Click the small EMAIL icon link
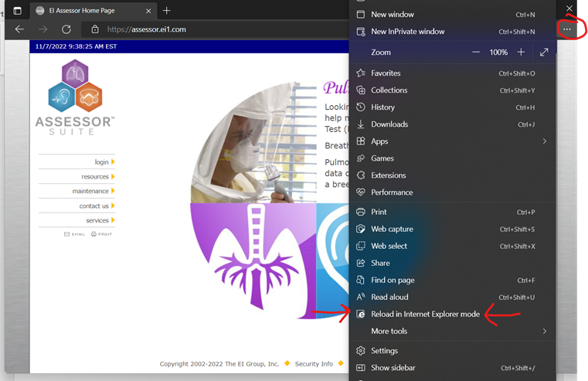The height and width of the screenshot is (381, 588). 74,234
